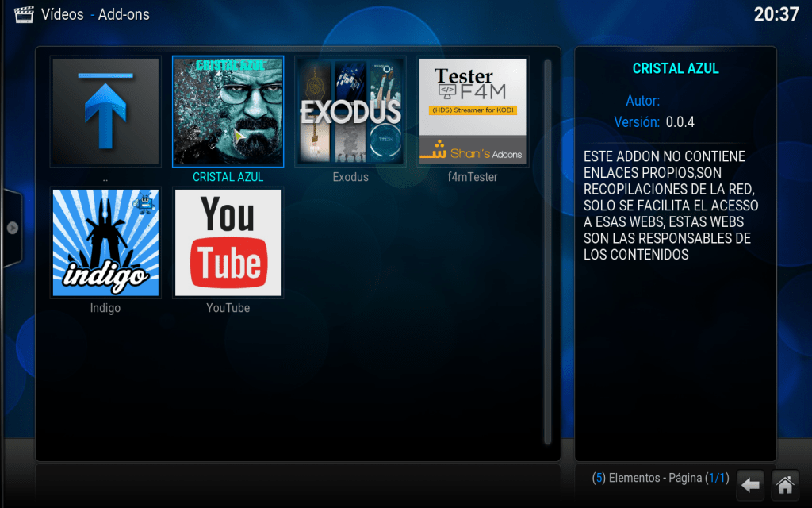Expand the side menu arrow tab

(13, 228)
